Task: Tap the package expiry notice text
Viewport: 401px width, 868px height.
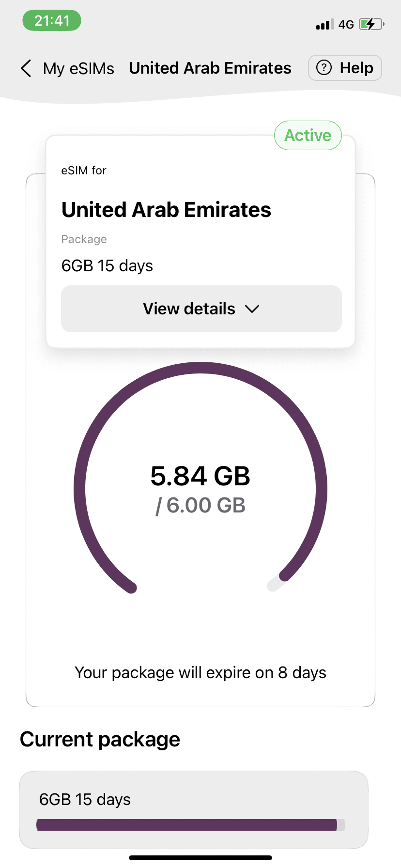Action: (200, 673)
